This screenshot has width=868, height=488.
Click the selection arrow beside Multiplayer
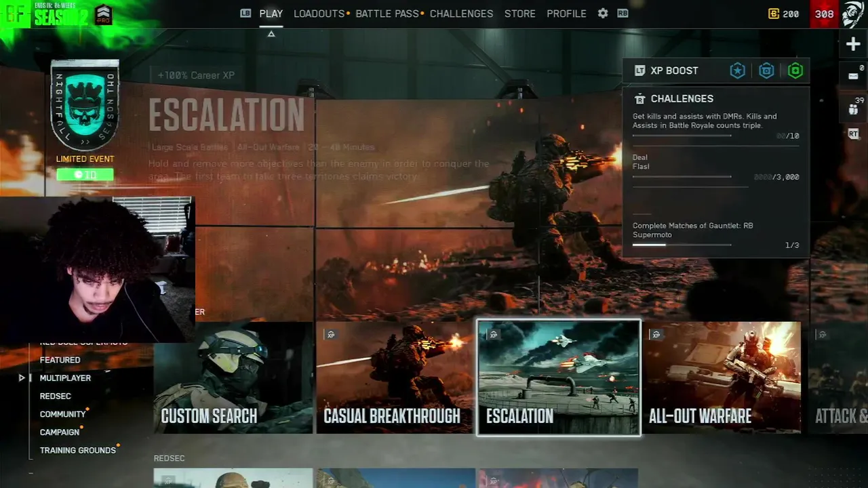click(x=22, y=378)
